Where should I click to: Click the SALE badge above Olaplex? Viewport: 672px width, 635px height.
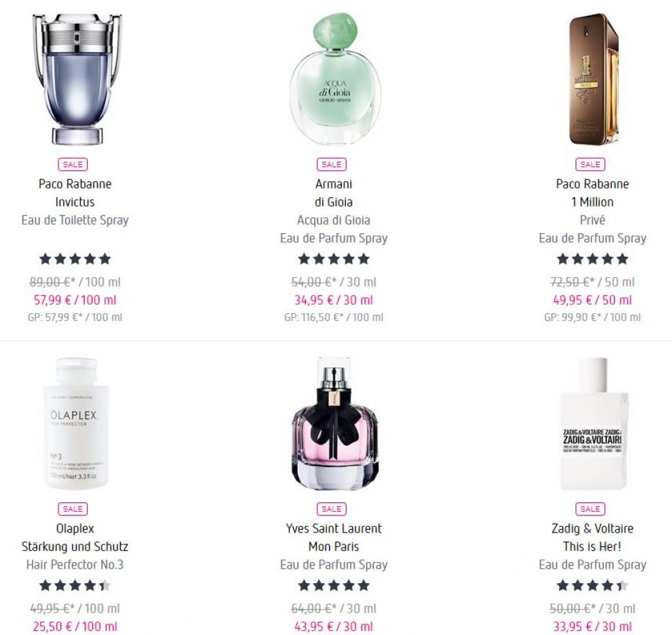[73, 509]
